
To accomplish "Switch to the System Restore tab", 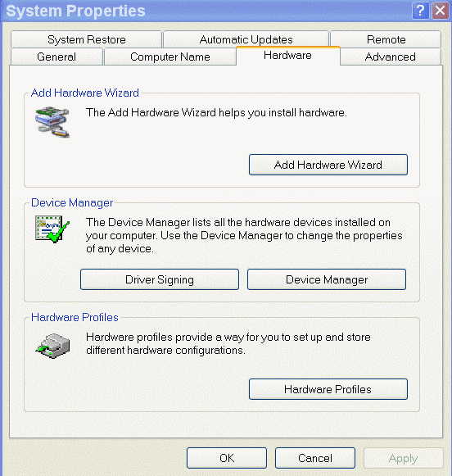I will point(87,39).
